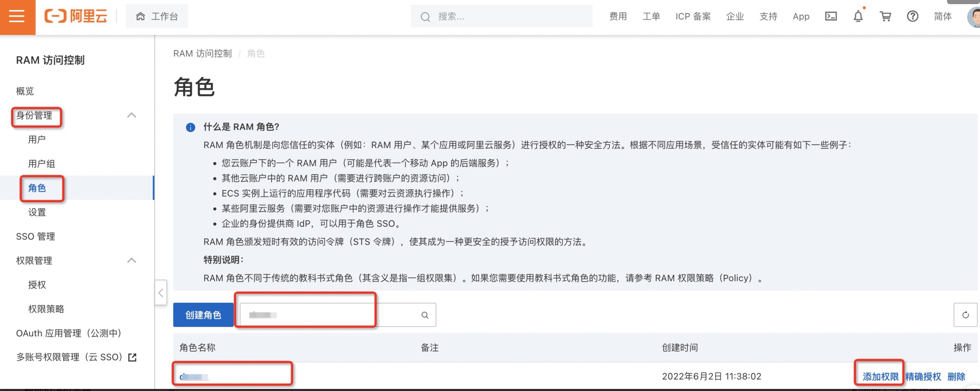Click the 删除 link in role row

(956, 377)
